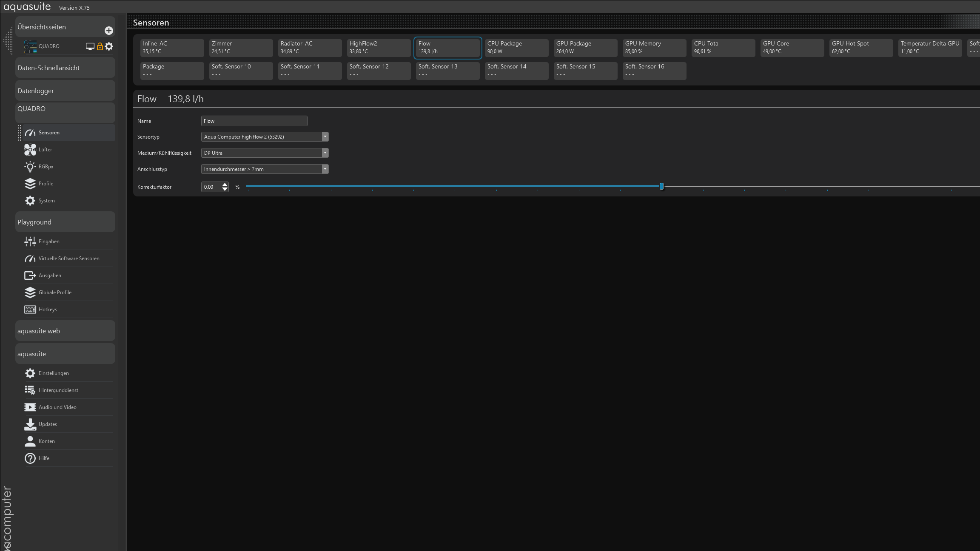Open Daten-Schnellansicht section

65,68
